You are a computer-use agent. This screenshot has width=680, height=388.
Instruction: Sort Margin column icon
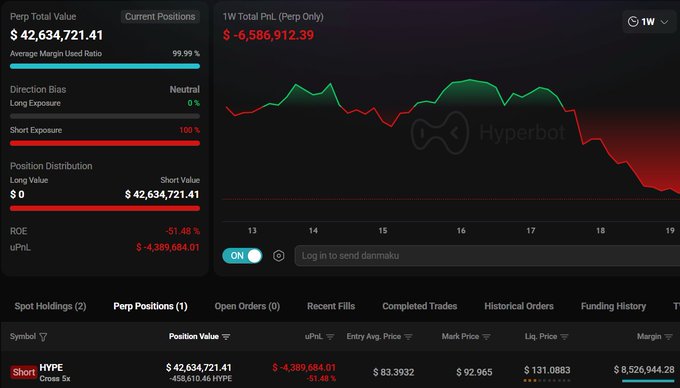[x=668, y=337]
